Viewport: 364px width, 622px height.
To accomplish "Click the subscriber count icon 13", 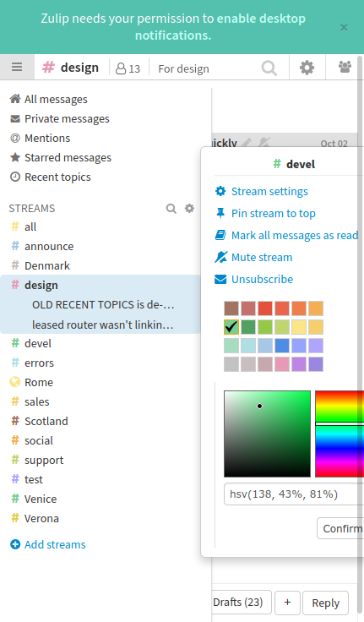I will tap(128, 68).
